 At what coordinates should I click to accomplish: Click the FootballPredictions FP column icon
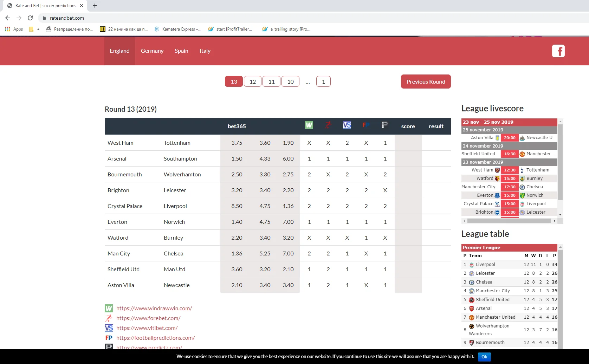pyautogui.click(x=366, y=125)
